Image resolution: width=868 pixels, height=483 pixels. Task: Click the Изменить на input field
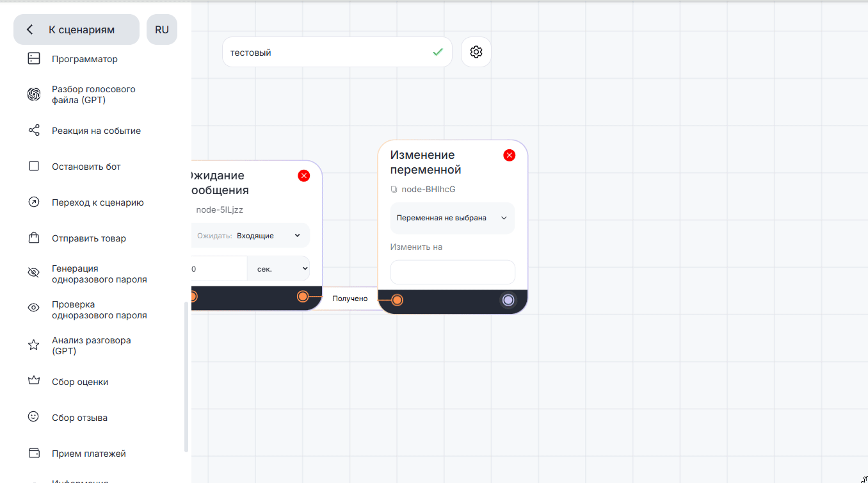coord(452,272)
